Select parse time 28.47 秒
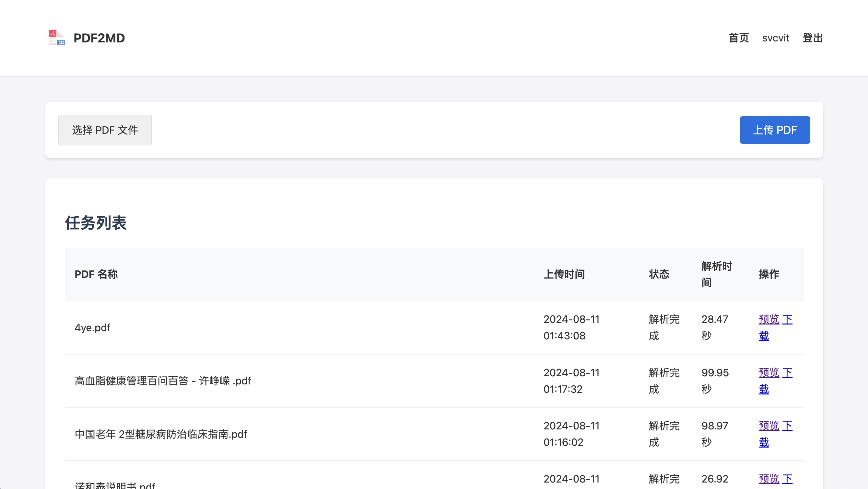 (715, 327)
